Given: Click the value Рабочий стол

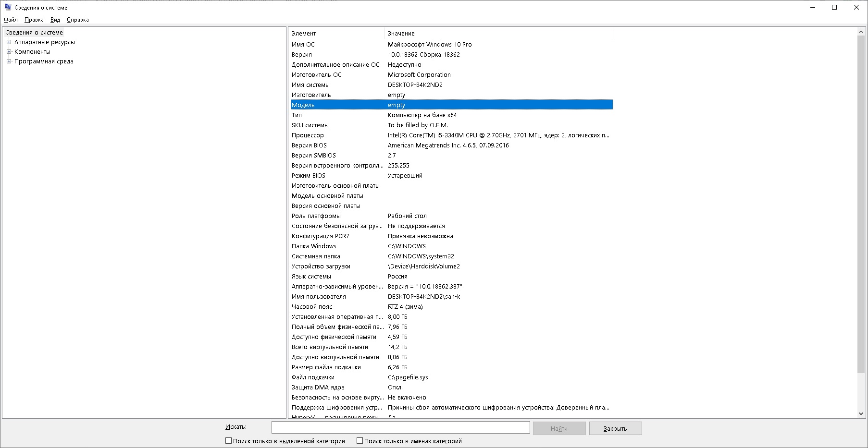Looking at the screenshot, I should click(407, 216).
